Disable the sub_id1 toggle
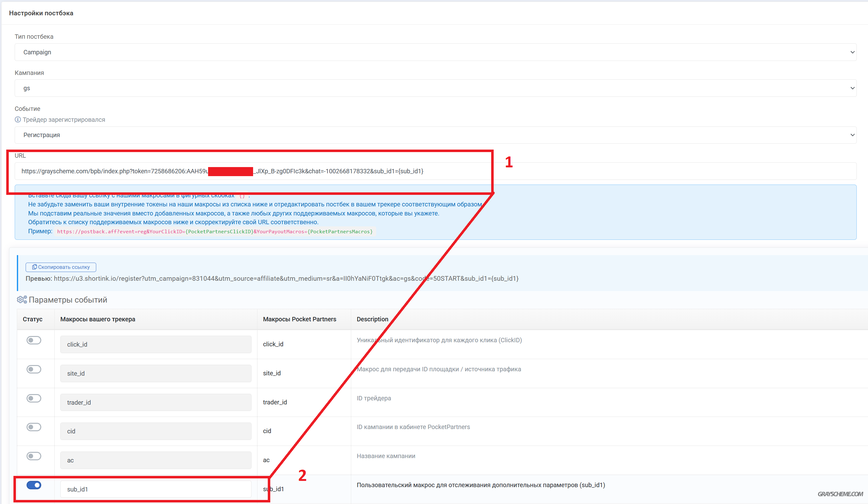The height and width of the screenshot is (504, 868). point(34,485)
